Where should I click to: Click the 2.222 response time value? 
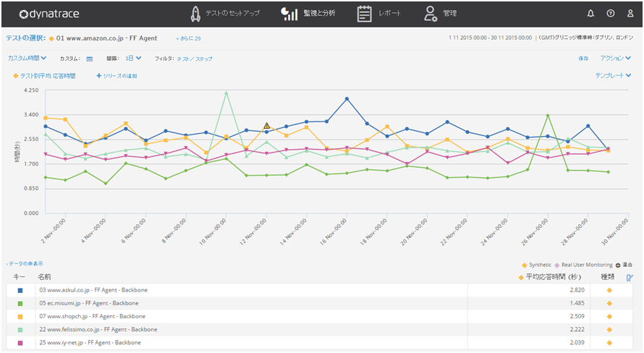577,330
